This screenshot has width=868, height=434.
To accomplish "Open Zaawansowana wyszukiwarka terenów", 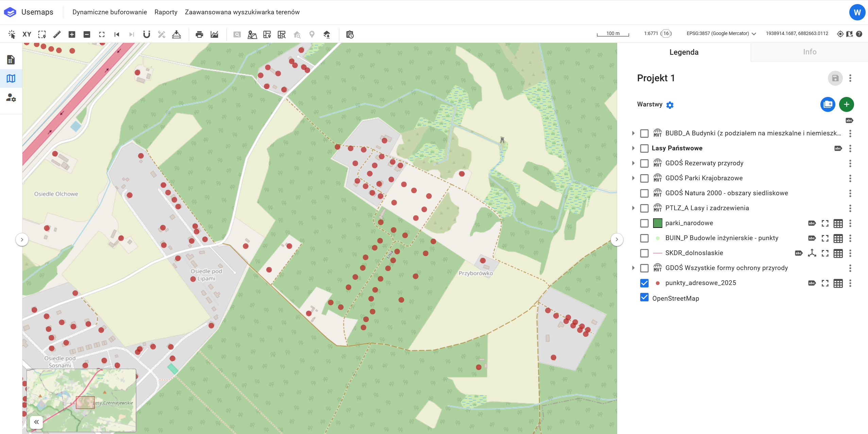I will point(242,12).
